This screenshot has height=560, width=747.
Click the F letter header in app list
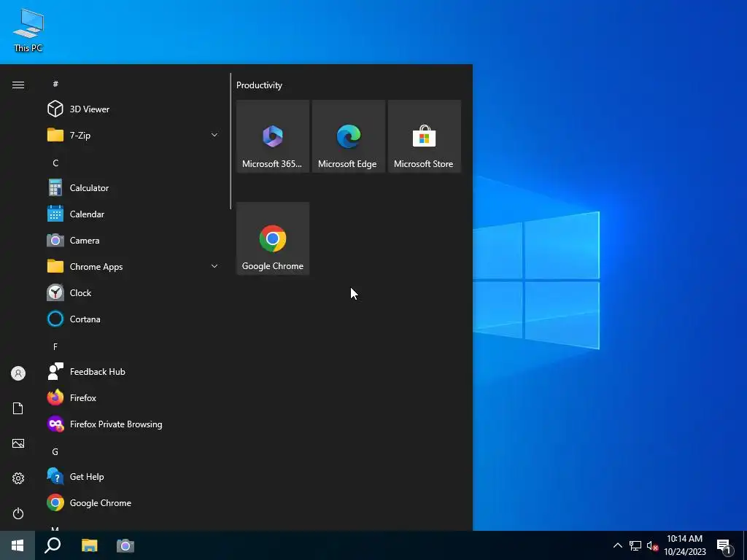(x=55, y=346)
